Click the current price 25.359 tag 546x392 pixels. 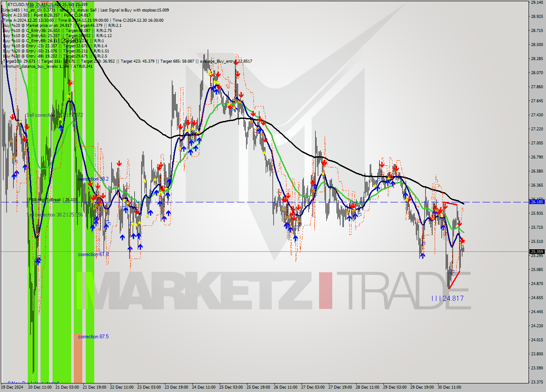pyautogui.click(x=537, y=251)
